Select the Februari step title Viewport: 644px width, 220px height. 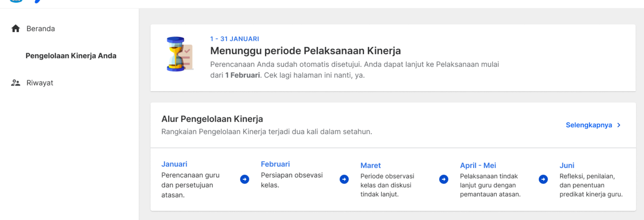[x=275, y=164]
